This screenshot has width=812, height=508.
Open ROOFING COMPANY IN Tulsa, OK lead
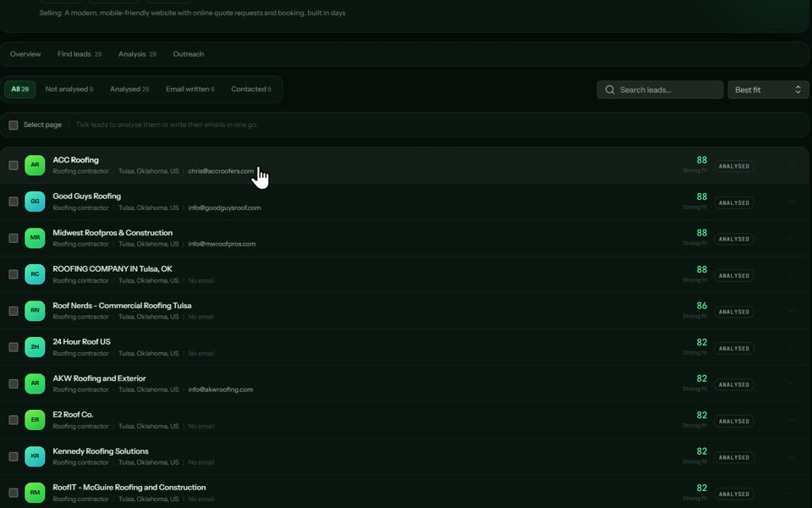pyautogui.click(x=112, y=269)
